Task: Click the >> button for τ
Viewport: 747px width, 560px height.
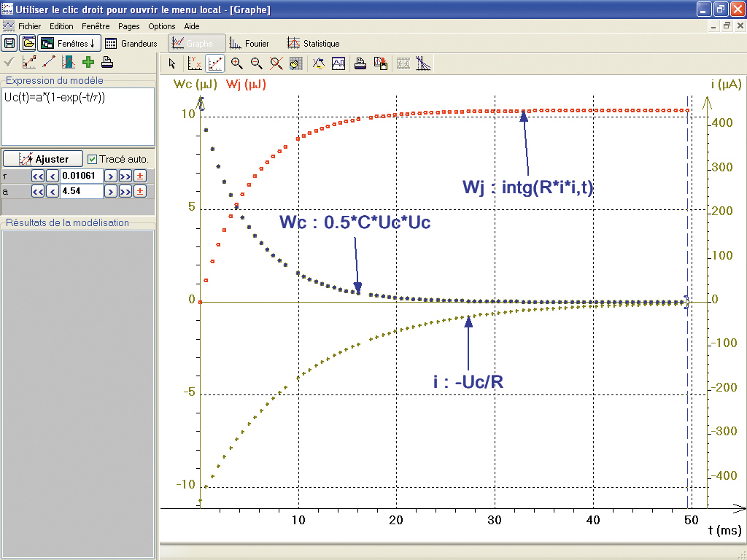Action: [x=125, y=176]
